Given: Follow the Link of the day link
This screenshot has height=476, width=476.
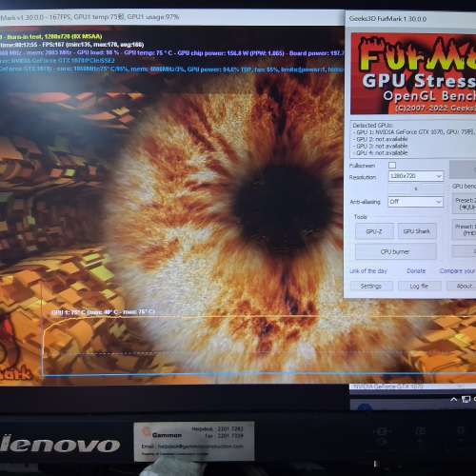Looking at the screenshot, I should click(x=368, y=271).
